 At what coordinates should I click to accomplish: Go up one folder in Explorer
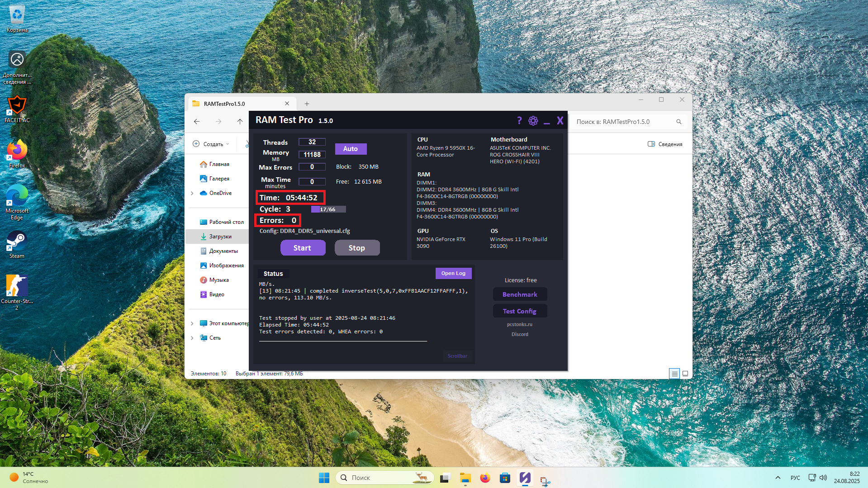pyautogui.click(x=240, y=122)
